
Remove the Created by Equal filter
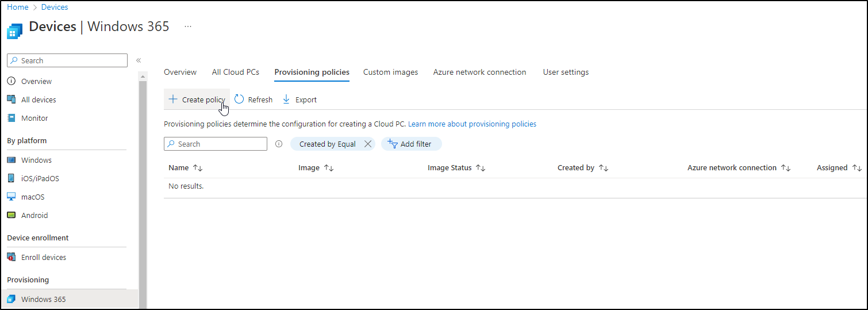tap(368, 144)
